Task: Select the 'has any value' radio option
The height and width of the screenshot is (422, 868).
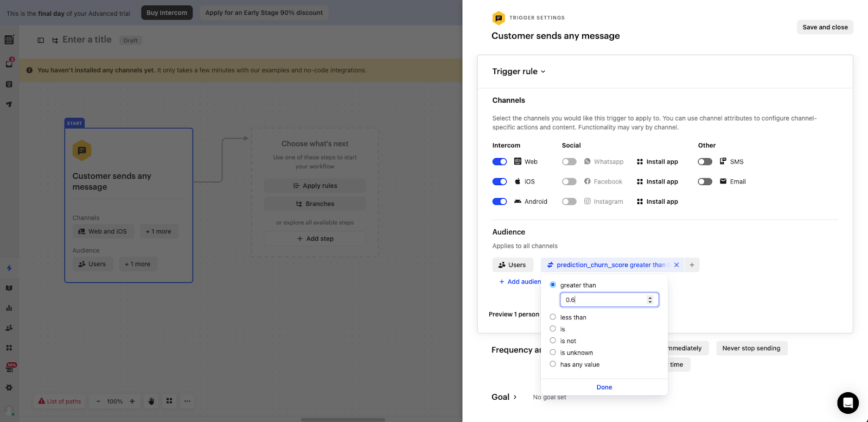Action: tap(553, 364)
